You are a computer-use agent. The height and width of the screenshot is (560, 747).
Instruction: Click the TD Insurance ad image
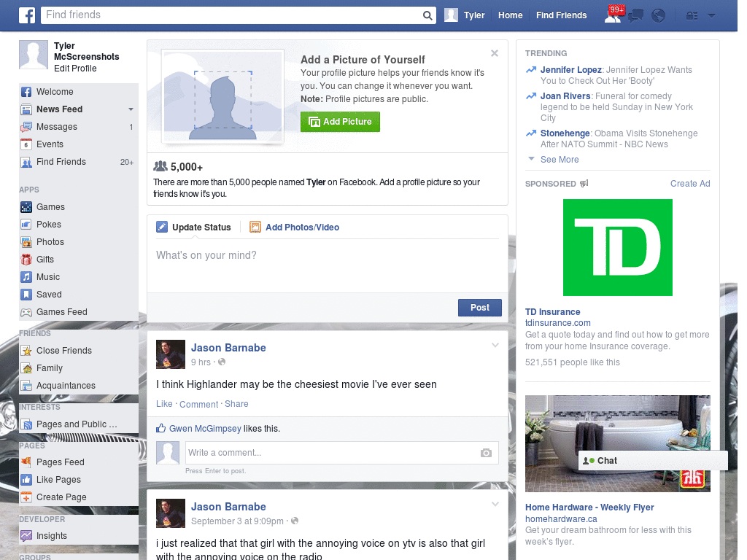pyautogui.click(x=617, y=248)
